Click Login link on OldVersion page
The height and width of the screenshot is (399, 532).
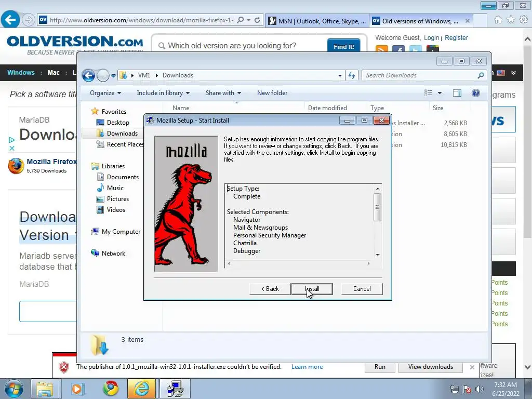(431, 37)
